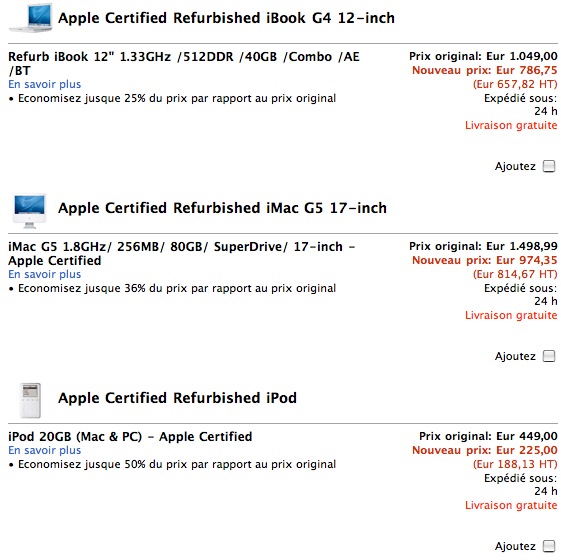Click Livraison gratuite under the iPod price
Screen dimensions: 561x560
tap(511, 506)
